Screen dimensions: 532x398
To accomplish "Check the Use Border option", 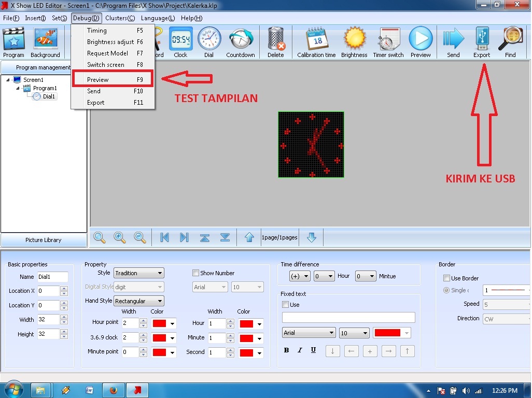I will 446,278.
